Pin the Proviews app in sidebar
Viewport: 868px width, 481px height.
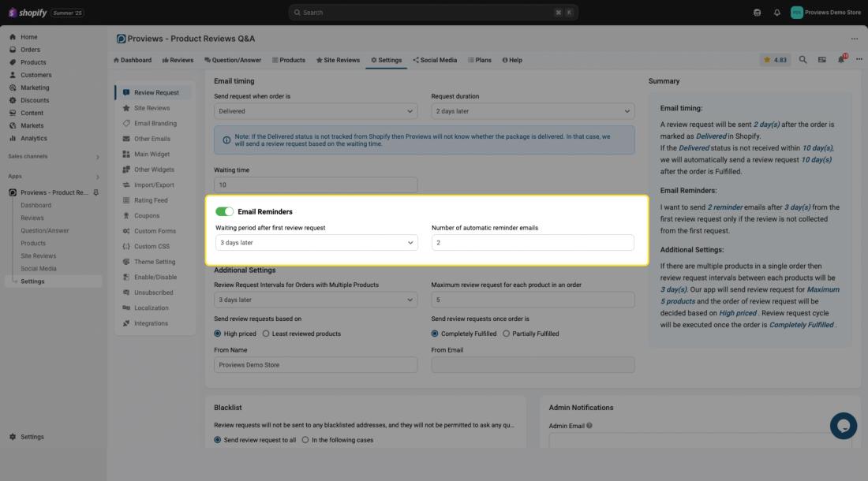96,192
